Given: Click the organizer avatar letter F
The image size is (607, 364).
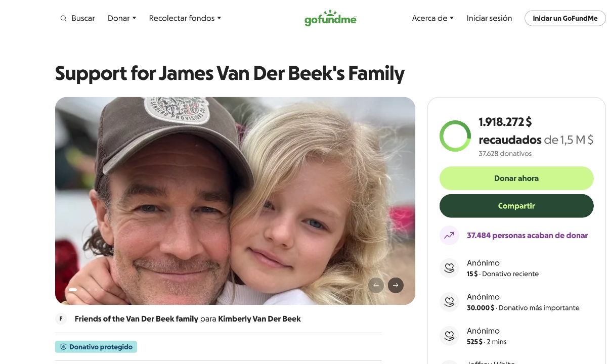Looking at the screenshot, I should click(x=61, y=318).
